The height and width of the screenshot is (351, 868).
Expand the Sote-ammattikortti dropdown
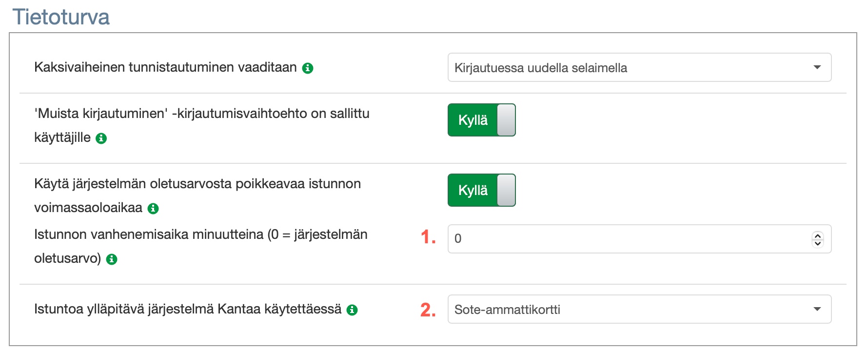639,309
